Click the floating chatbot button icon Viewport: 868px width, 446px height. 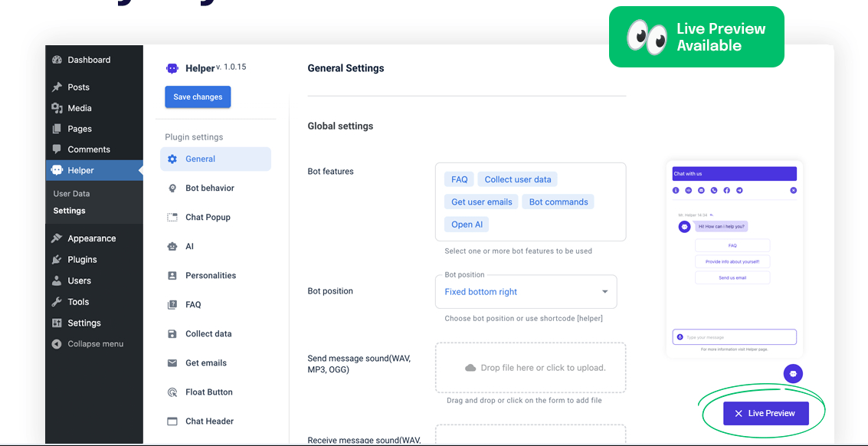[x=793, y=373]
